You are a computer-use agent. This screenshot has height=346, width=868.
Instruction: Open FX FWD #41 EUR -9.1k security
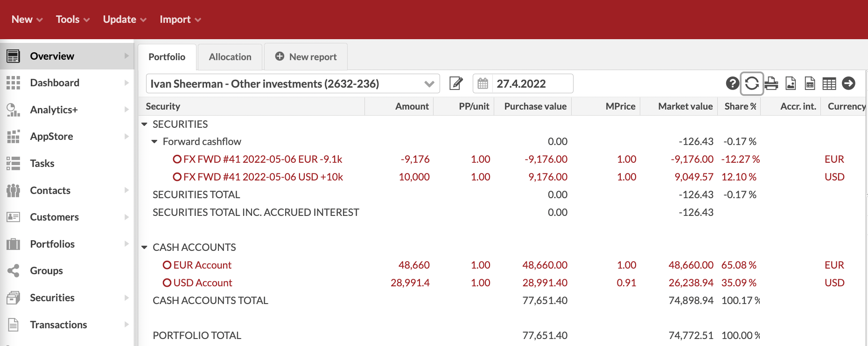pyautogui.click(x=263, y=159)
